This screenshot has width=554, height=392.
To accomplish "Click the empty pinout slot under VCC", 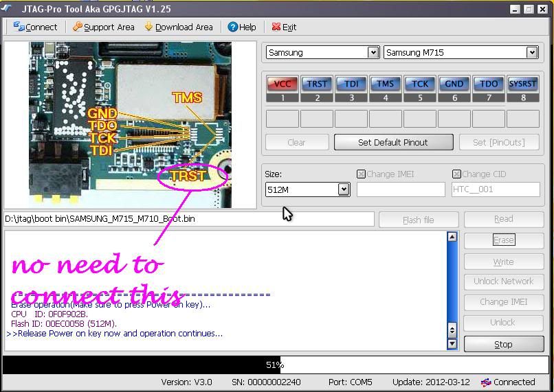I will click(282, 119).
